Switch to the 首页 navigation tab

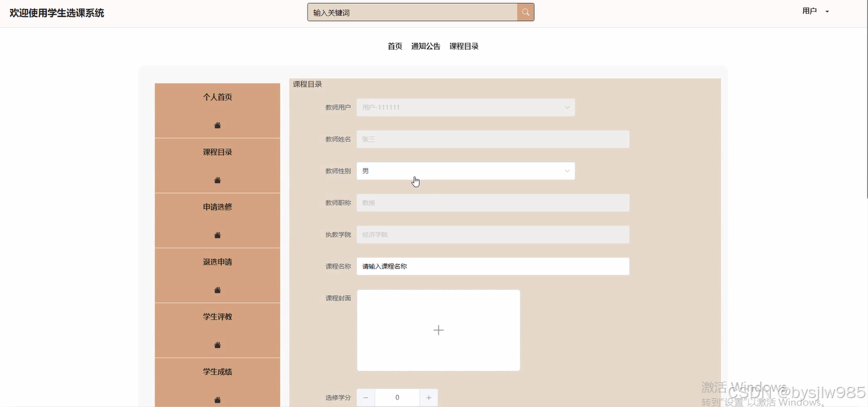(394, 46)
